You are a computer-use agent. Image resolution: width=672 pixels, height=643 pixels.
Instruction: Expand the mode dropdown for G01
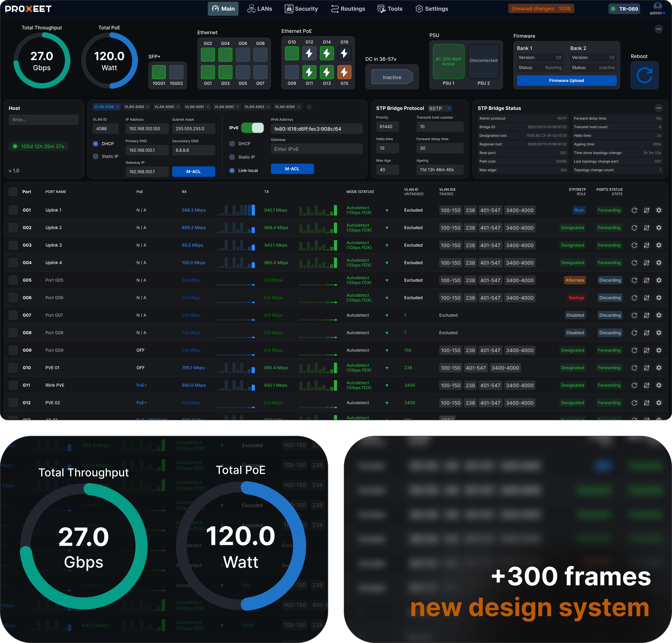tap(387, 210)
